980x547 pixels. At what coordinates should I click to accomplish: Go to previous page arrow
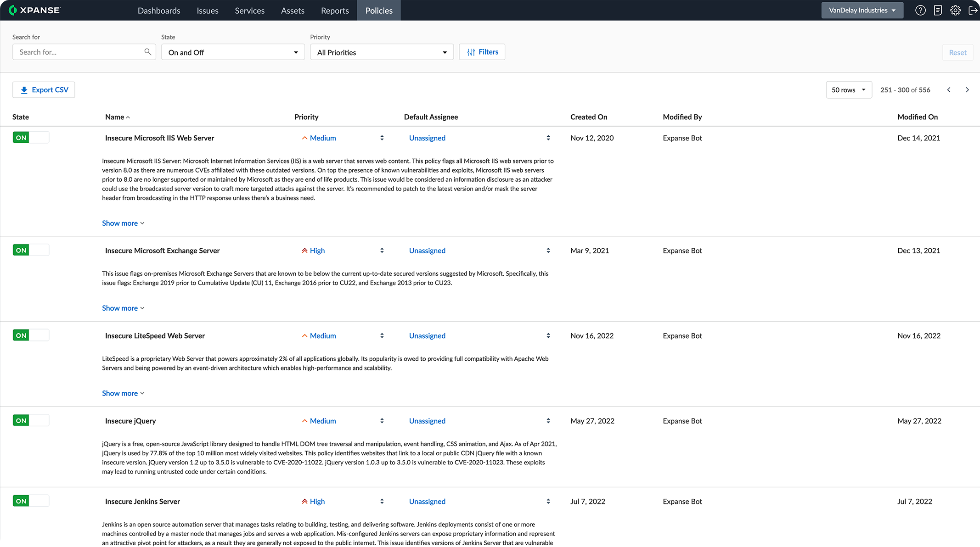pos(949,90)
